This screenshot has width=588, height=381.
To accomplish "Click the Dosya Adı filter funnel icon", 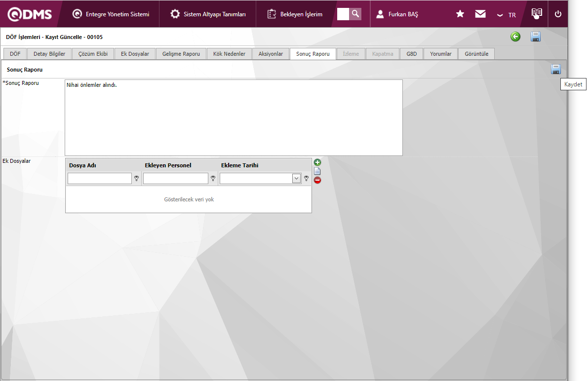I will click(136, 179).
